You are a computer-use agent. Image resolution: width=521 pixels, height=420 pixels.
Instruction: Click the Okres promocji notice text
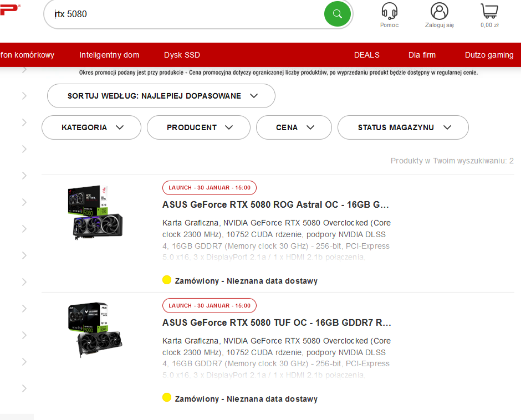(x=278, y=73)
